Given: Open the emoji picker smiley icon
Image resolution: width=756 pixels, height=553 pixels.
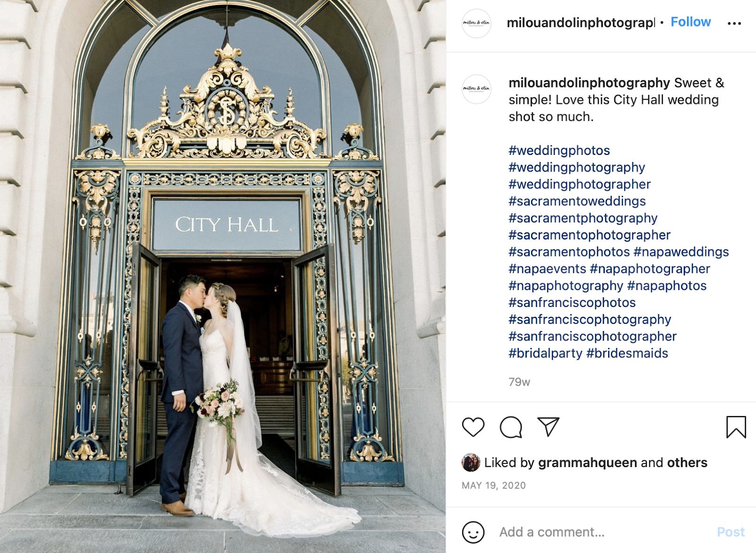Looking at the screenshot, I should (x=473, y=532).
